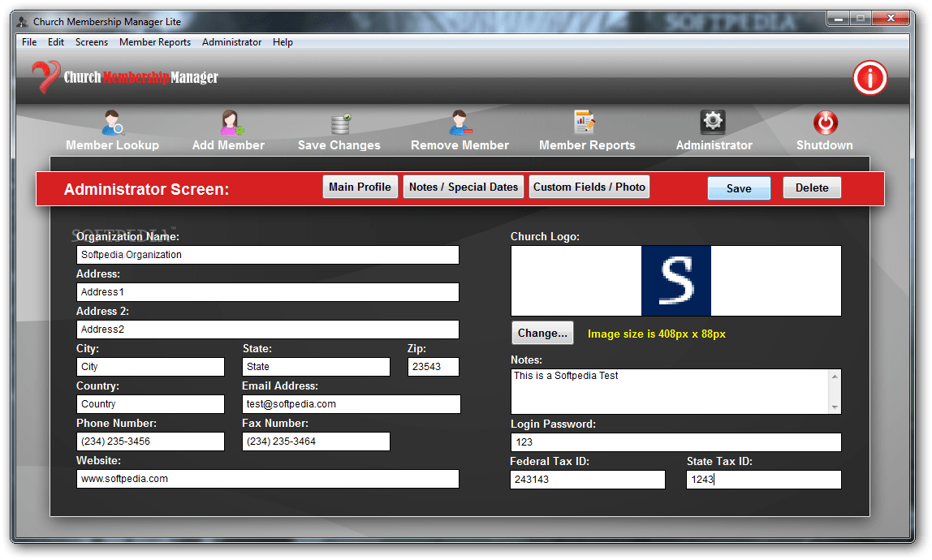Viewport: 932px width, 560px height.
Task: Click the Change... logo button
Action: coord(542,333)
